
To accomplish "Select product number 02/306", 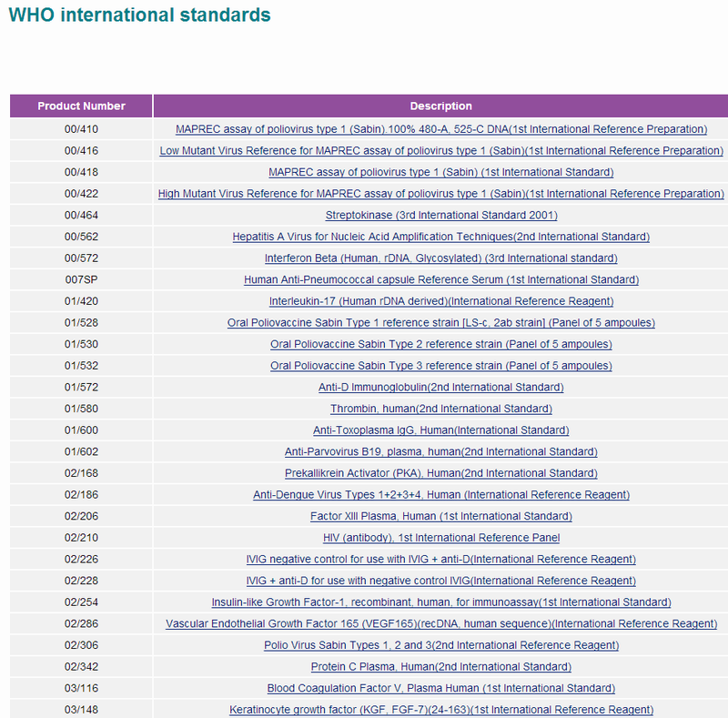I will [81, 645].
